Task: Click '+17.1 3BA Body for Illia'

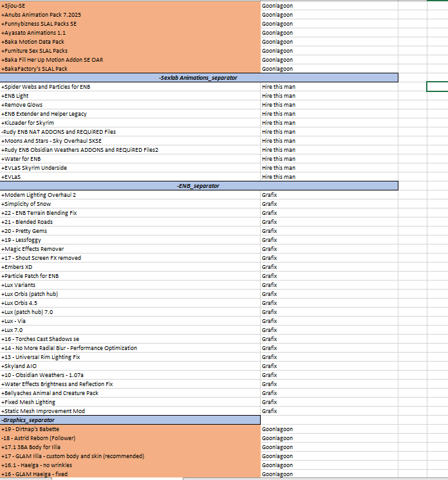Action: 130,447
